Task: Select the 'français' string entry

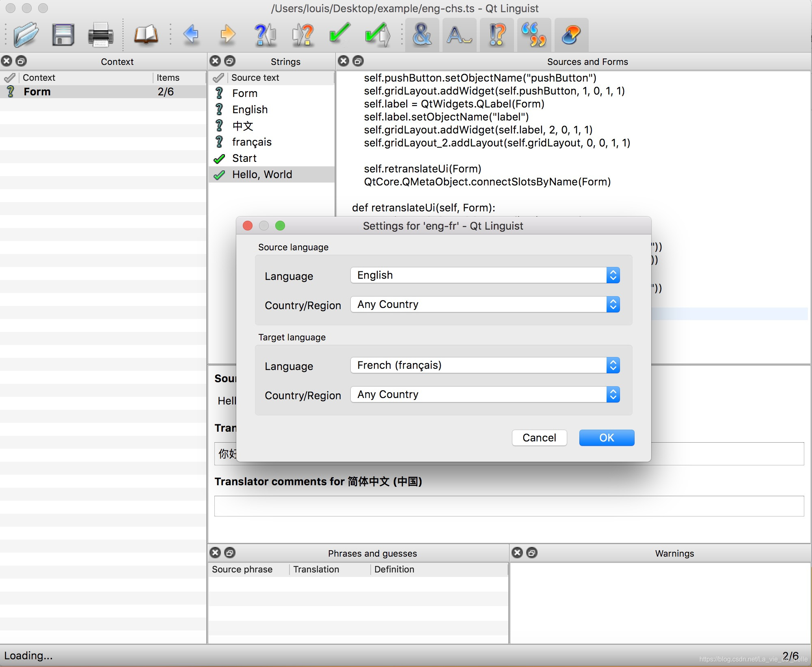Action: coord(252,142)
